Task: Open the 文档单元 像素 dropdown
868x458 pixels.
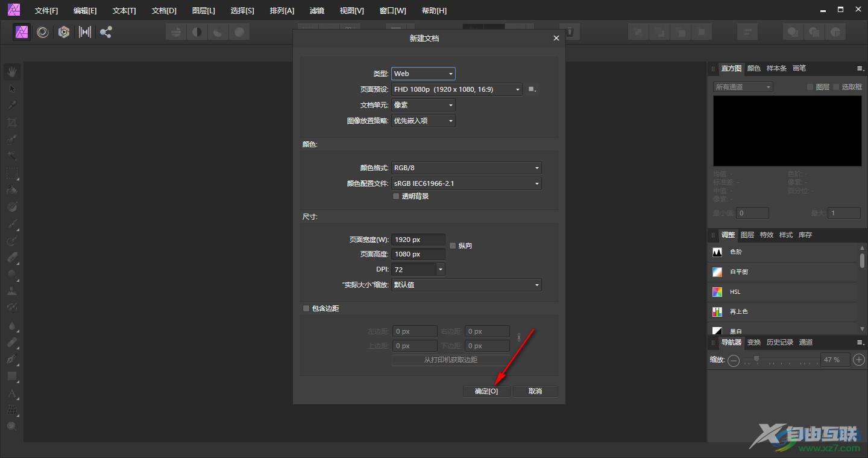Action: tap(423, 105)
